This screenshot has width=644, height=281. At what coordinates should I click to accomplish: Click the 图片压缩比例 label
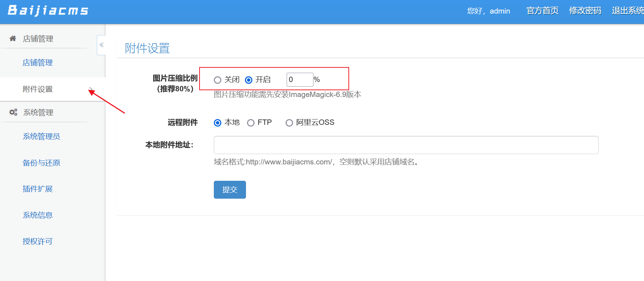(x=175, y=83)
